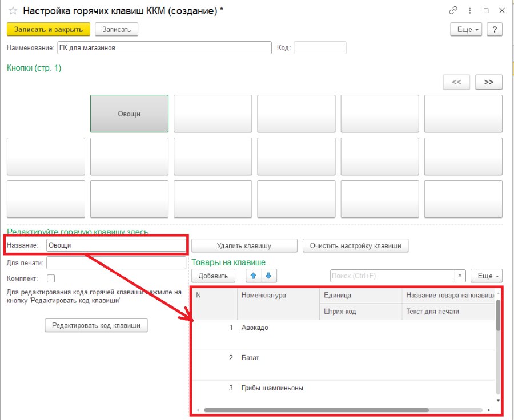Select the Овощи hotkey button

pos(129,114)
